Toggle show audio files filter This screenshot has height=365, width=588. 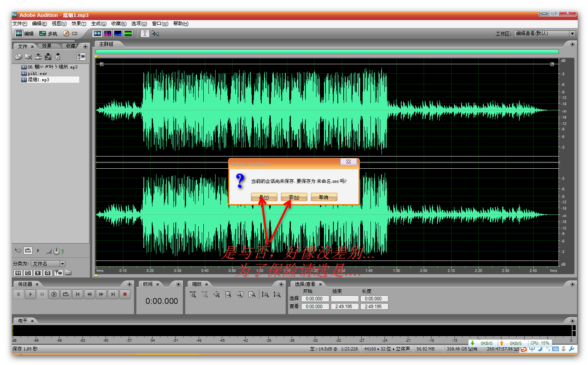18,273
